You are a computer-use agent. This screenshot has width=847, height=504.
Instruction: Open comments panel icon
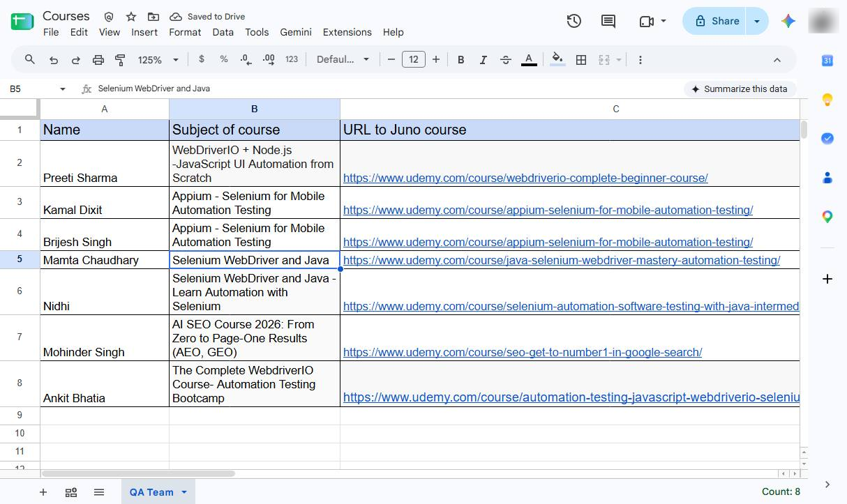[x=608, y=21]
